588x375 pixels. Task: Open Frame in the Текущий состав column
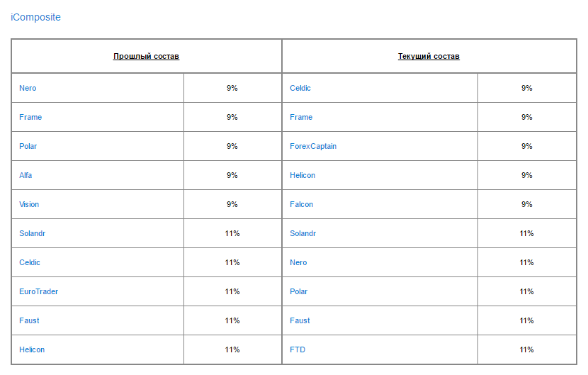301,117
